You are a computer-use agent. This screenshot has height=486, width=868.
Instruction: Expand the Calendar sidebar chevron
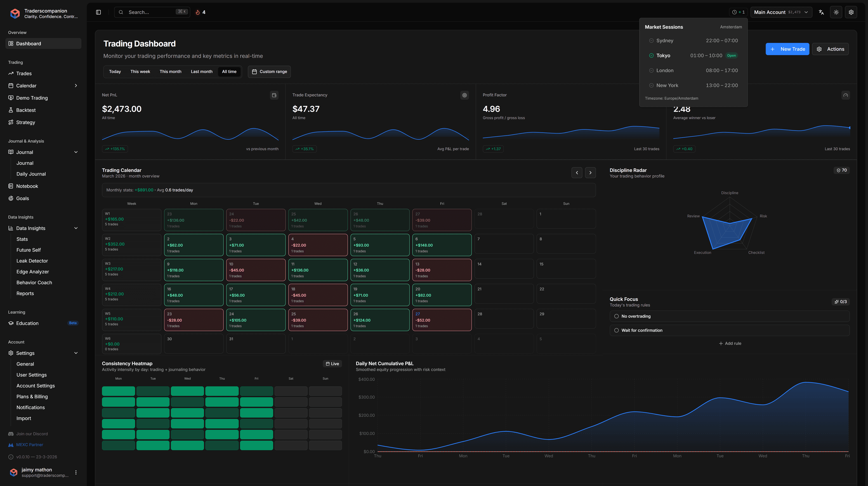[x=76, y=86]
